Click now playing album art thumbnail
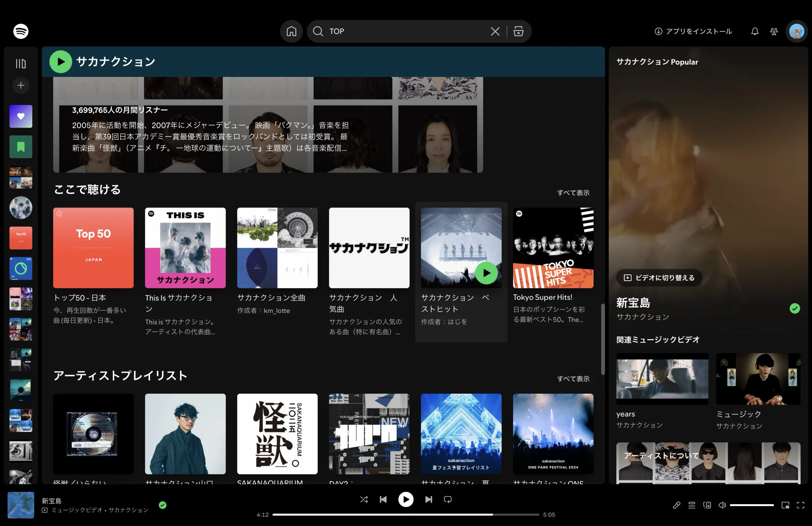The height and width of the screenshot is (526, 812). tap(21, 505)
